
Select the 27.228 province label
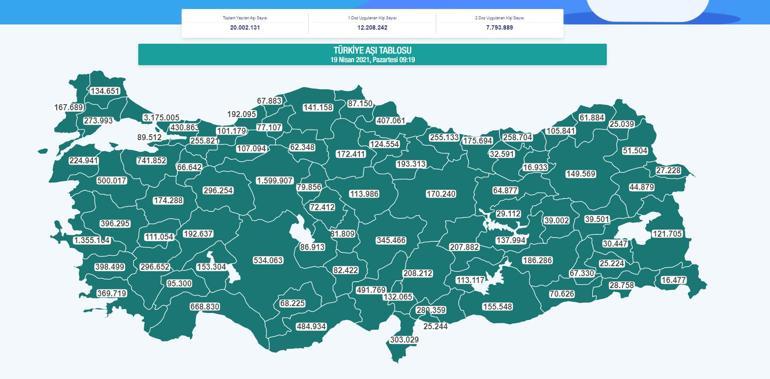point(669,170)
